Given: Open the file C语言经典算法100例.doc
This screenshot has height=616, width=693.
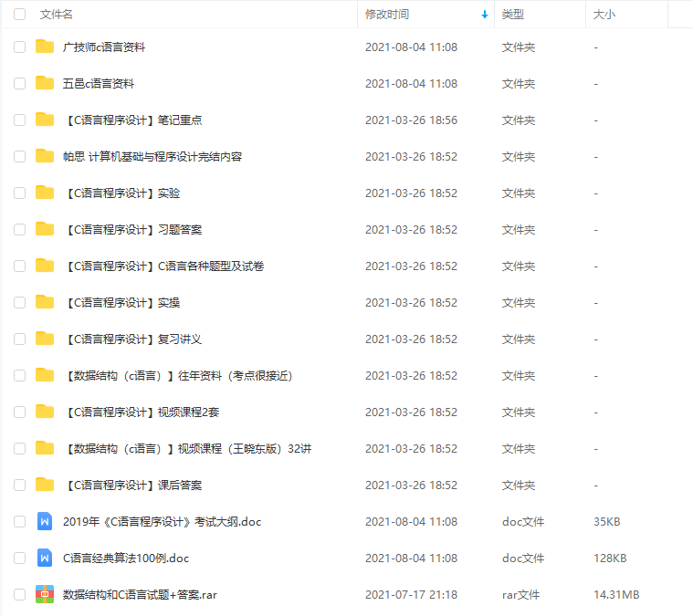Looking at the screenshot, I should (x=126, y=559).
